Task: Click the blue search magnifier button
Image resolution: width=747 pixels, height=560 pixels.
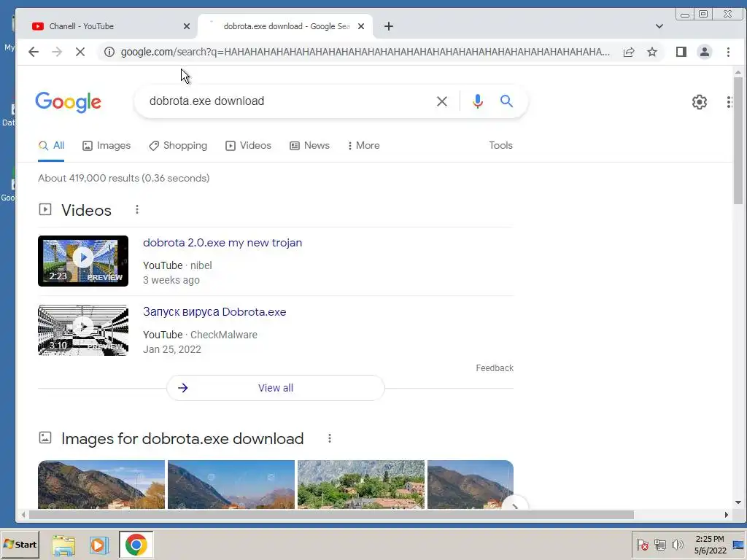Action: pyautogui.click(x=506, y=101)
